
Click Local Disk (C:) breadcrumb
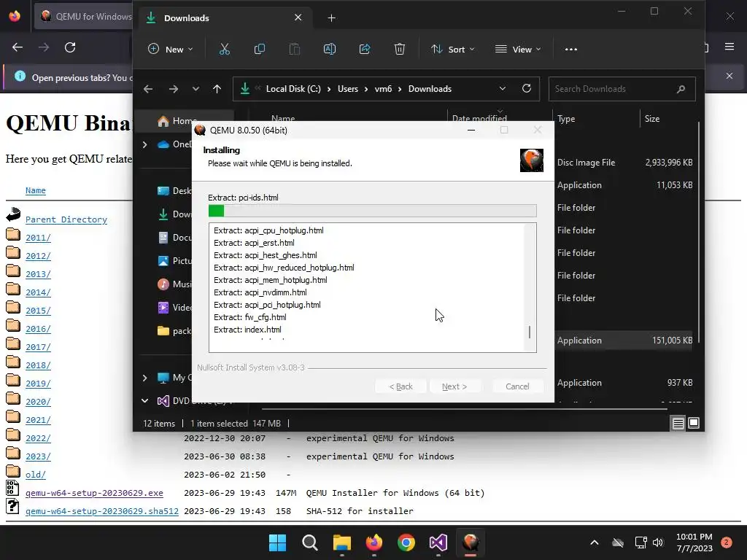click(293, 89)
